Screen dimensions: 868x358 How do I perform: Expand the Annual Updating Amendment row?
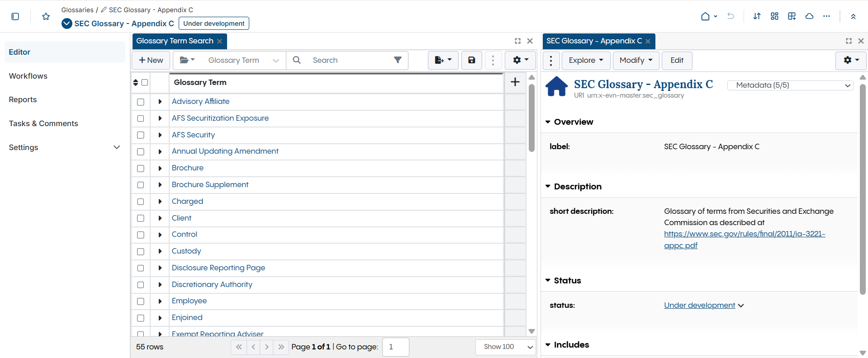coord(160,151)
